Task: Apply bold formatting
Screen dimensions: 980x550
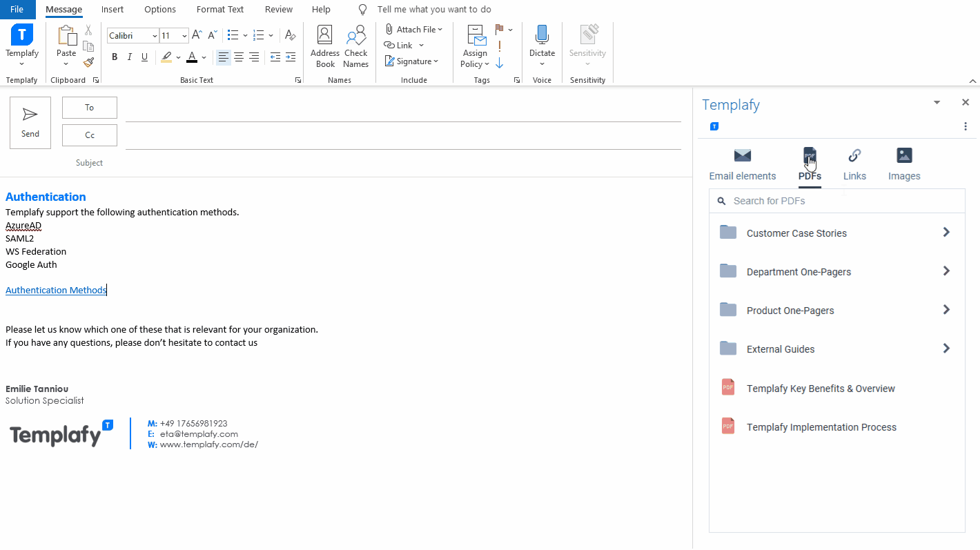Action: tap(115, 57)
